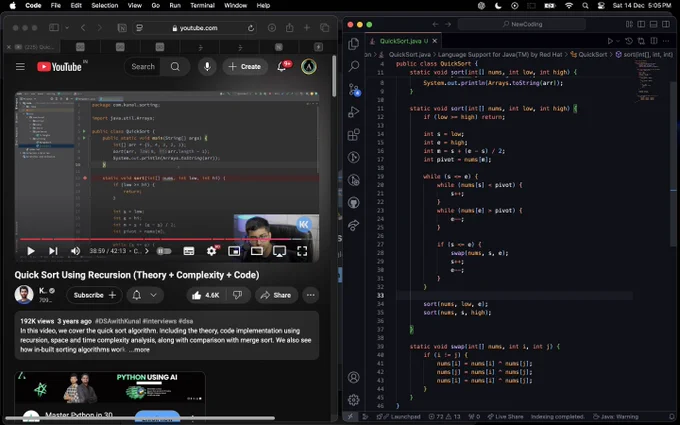This screenshot has height=425, width=680.
Task: Close the QuickSort.java editor tab
Action: 435,41
